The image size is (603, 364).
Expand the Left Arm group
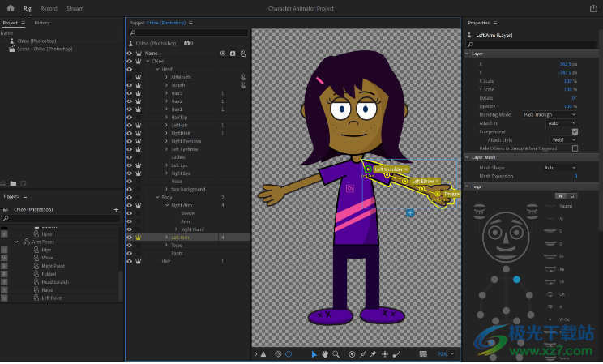coord(166,238)
